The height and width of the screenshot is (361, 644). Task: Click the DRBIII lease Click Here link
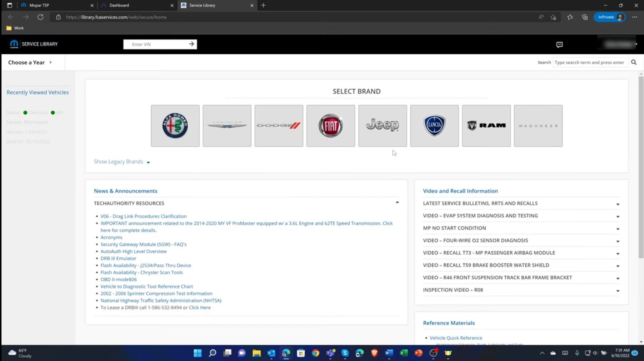(x=200, y=307)
